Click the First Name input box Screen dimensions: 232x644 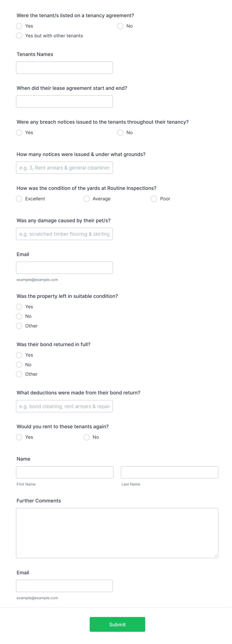(65, 472)
